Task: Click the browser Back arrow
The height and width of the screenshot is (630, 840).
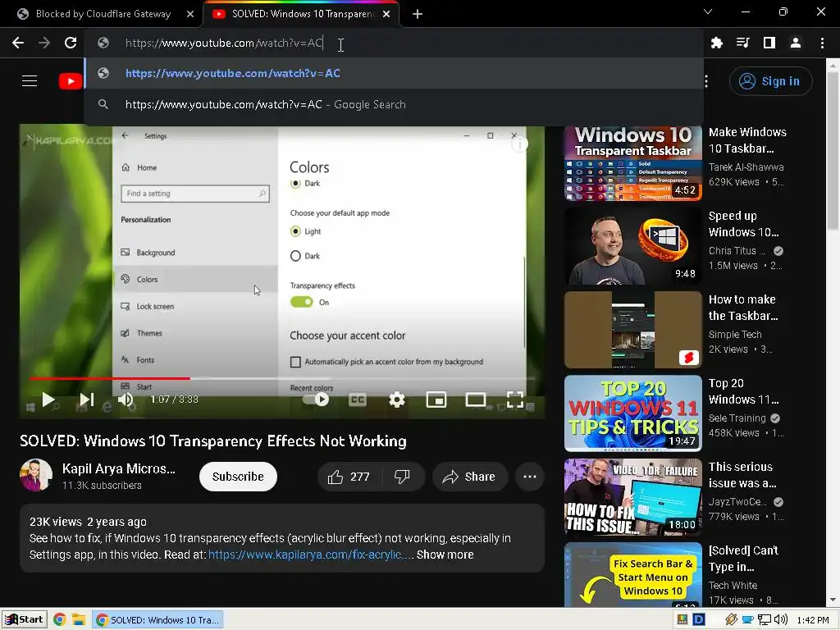Action: 18,43
